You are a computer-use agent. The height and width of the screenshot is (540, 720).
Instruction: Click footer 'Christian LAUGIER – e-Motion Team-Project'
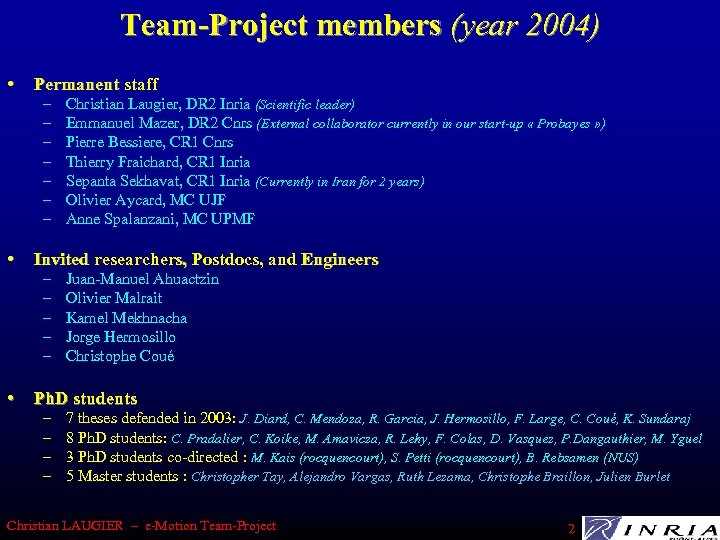click(x=141, y=525)
